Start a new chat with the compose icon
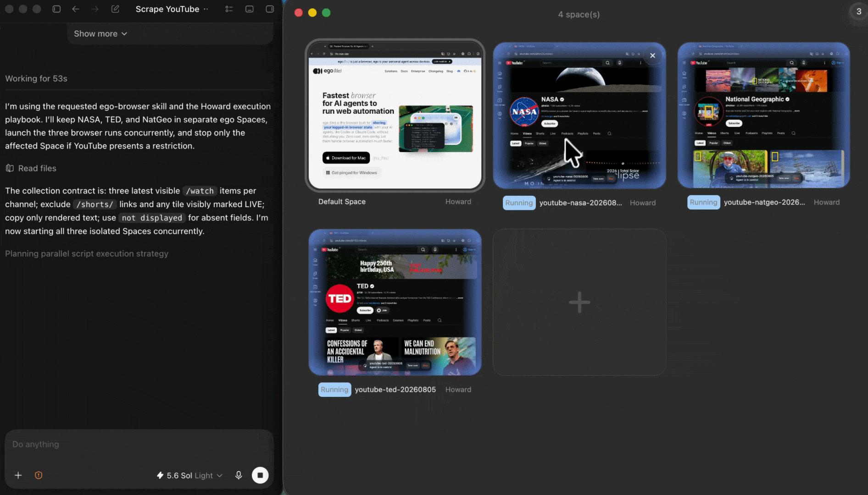 pos(115,9)
